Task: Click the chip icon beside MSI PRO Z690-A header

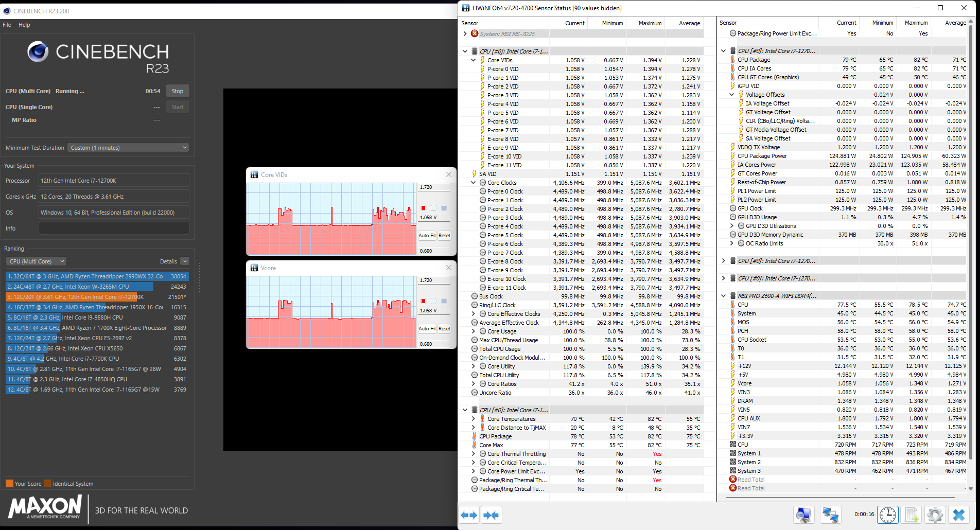Action: [733, 296]
